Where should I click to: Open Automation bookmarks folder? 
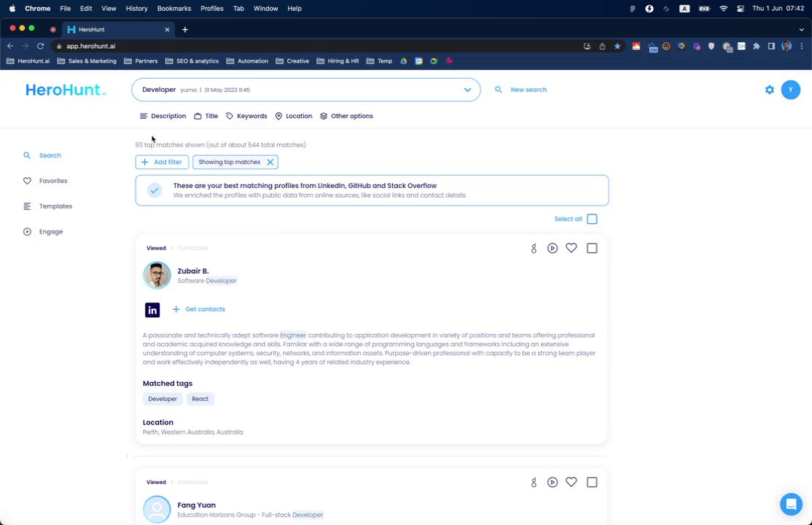(x=247, y=61)
